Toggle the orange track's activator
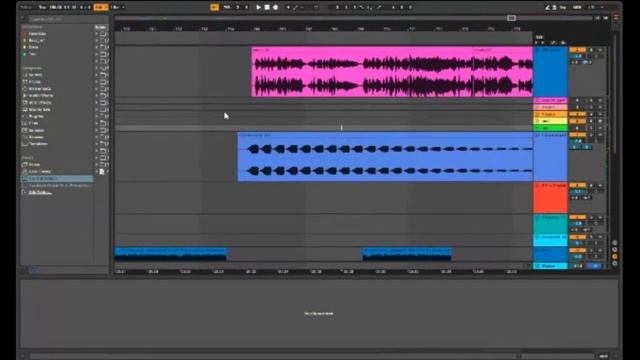Screen dimensions: 640x360 (x=577, y=114)
